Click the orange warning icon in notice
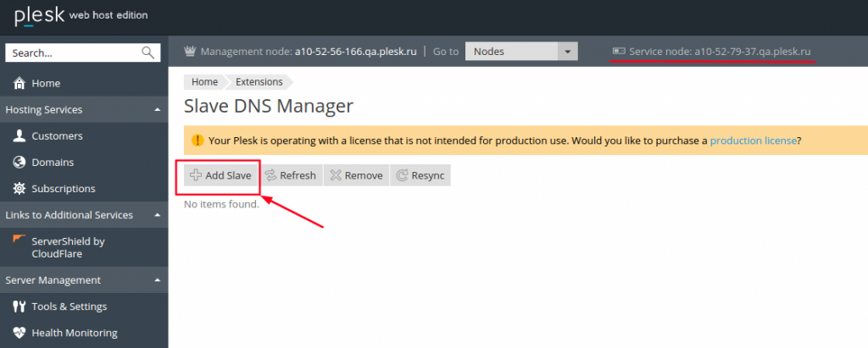This screenshot has height=348, width=868. (x=198, y=141)
